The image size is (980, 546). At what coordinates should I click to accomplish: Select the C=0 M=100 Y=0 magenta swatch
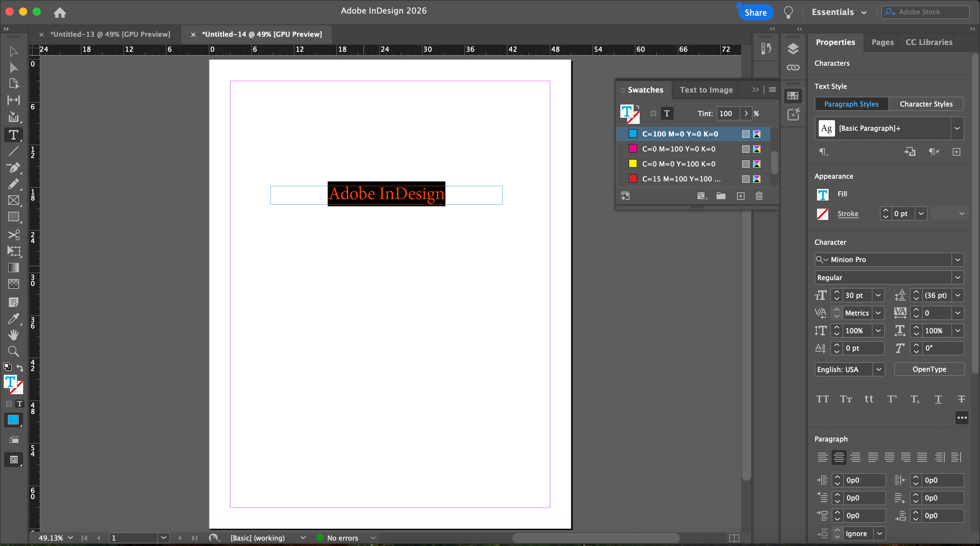[x=678, y=149]
